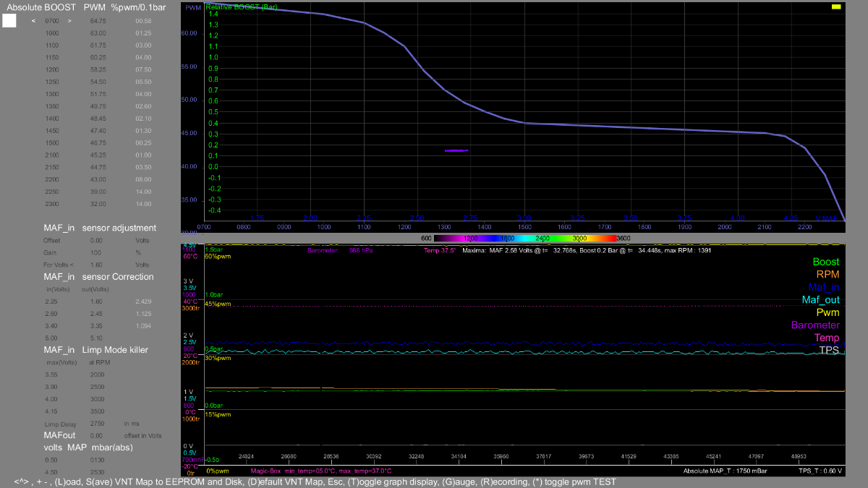
Task: Click the 34104 time tick on recording graph
Action: coord(458,457)
